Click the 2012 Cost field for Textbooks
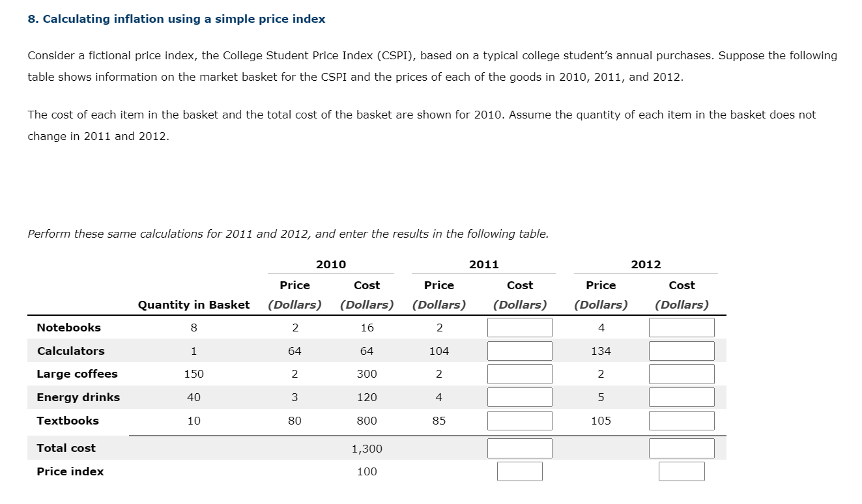Image resolution: width=862 pixels, height=504 pixels. point(682,420)
